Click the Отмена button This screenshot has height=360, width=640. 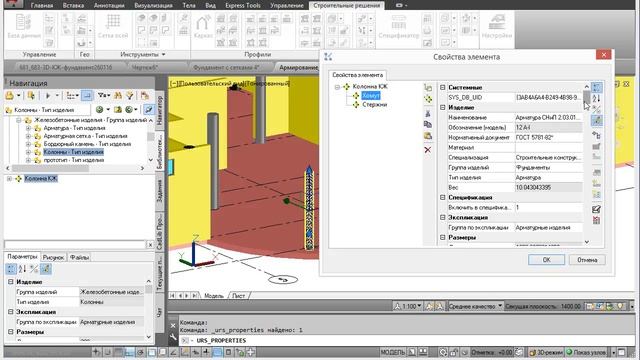[587, 260]
